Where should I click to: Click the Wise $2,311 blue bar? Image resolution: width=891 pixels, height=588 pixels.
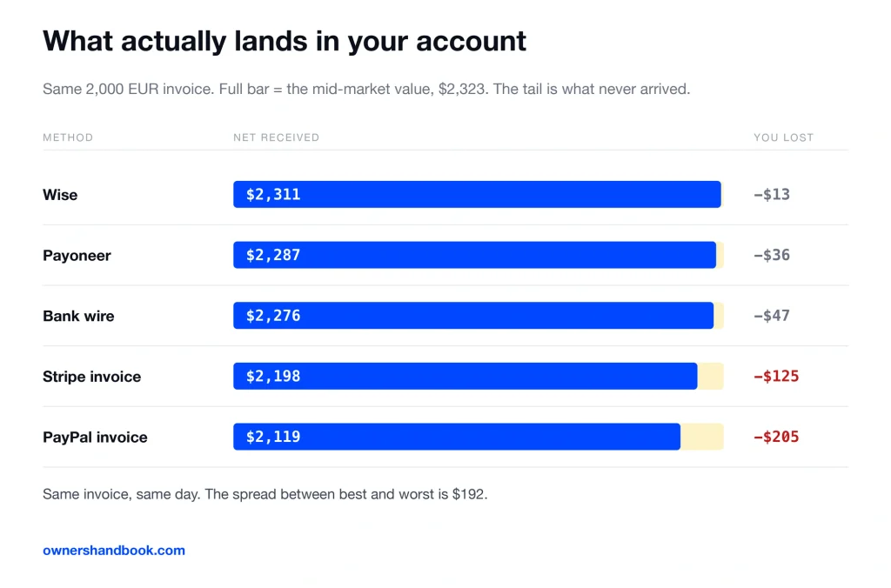477,194
